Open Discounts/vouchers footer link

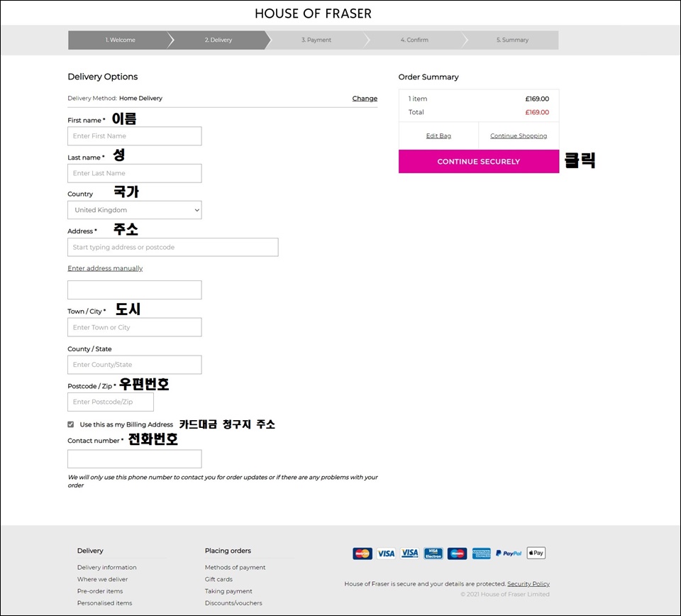[x=233, y=603]
